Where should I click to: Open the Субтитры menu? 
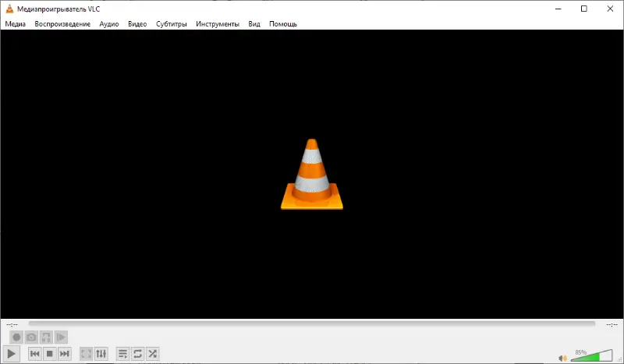tap(171, 24)
